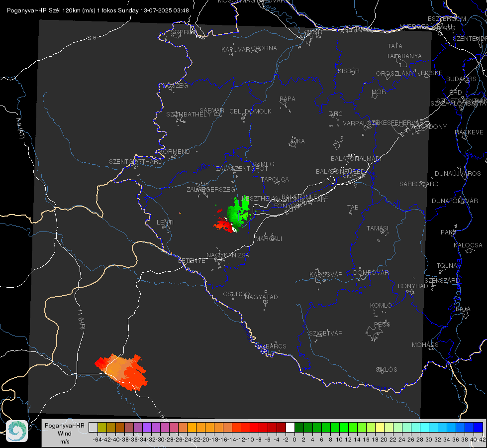Click the SIKLÓS town label
Image resolution: width=487 pixels, height=448 pixels.
(387, 370)
